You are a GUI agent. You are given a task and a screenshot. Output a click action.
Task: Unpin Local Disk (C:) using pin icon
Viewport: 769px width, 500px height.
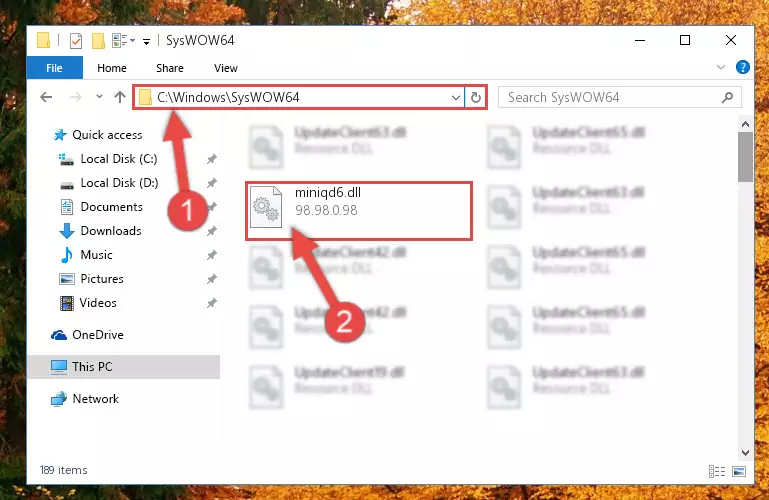coord(211,159)
